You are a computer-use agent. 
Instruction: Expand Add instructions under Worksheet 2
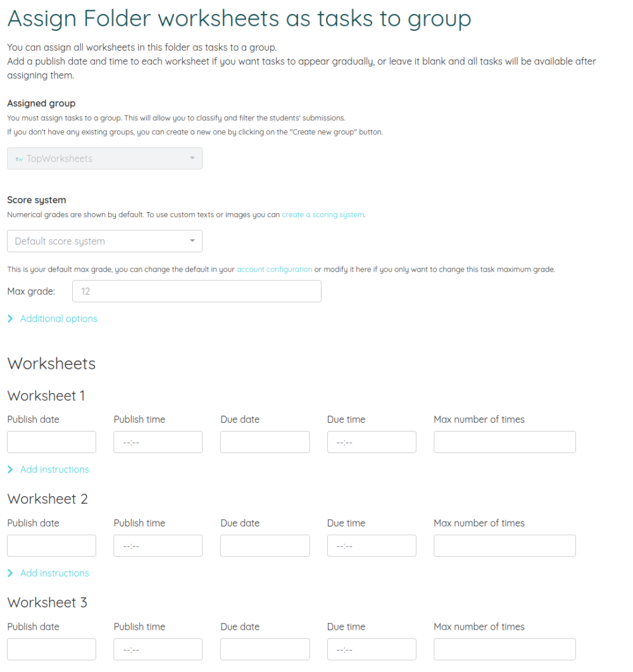54,573
